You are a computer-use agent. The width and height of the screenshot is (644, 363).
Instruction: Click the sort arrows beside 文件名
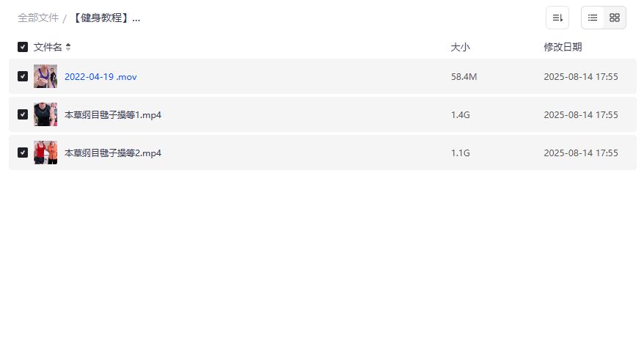[68, 47]
